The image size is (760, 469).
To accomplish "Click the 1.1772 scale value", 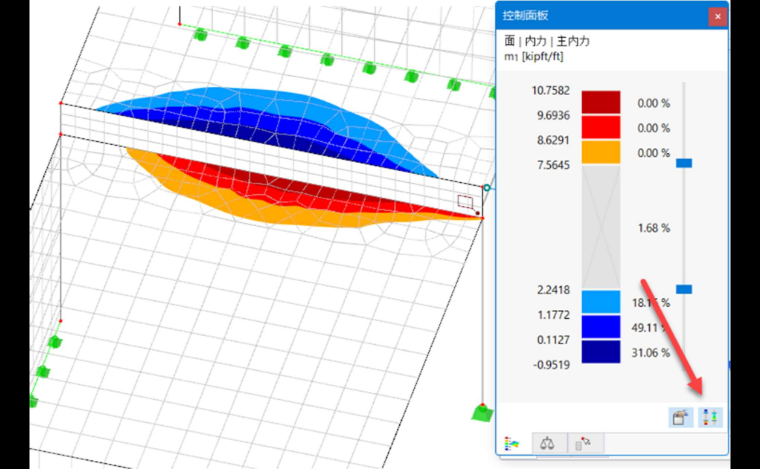I will click(554, 315).
